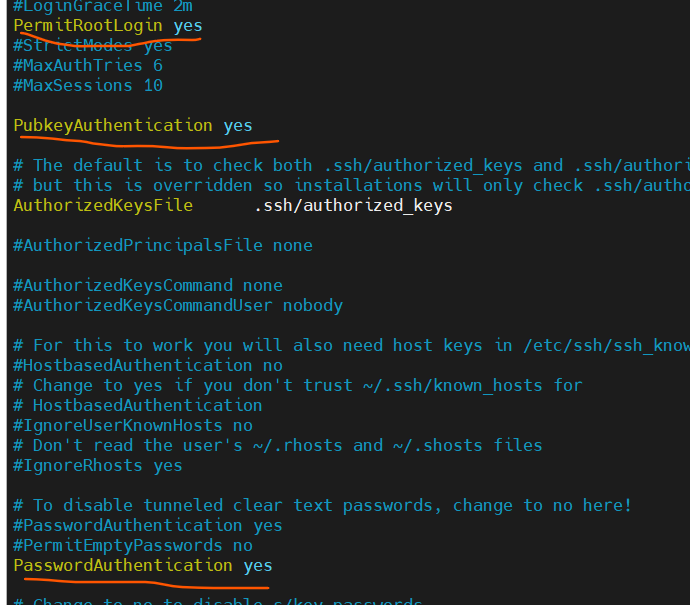Click the #MaxAuthTries 6 line
This screenshot has height=605, width=690.
point(88,66)
